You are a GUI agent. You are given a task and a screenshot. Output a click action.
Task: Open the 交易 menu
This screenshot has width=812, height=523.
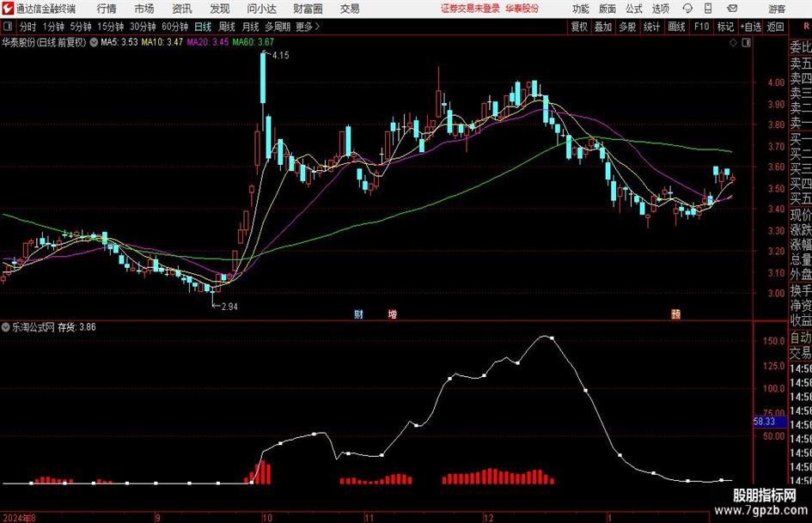pos(350,9)
